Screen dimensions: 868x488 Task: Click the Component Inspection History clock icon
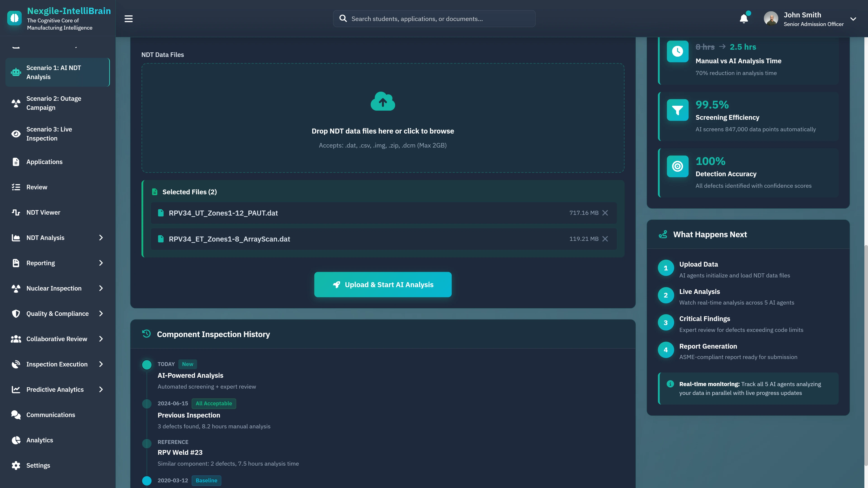point(146,334)
